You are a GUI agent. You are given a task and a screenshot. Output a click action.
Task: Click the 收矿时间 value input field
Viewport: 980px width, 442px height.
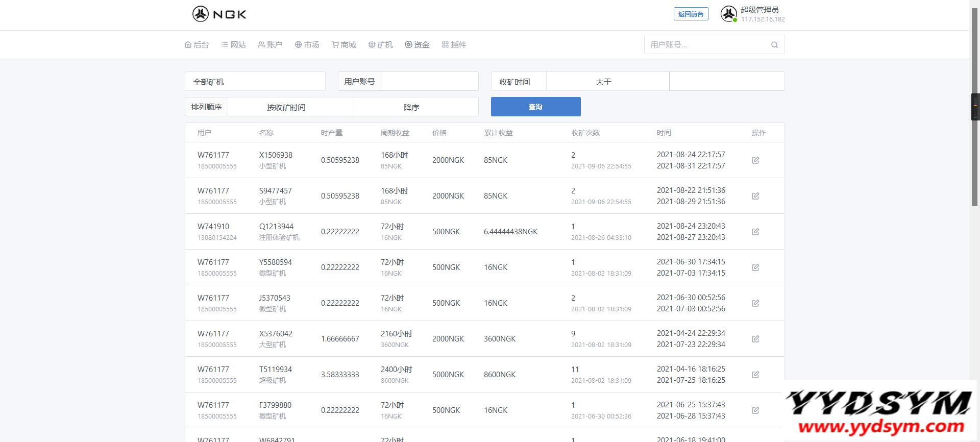point(726,82)
